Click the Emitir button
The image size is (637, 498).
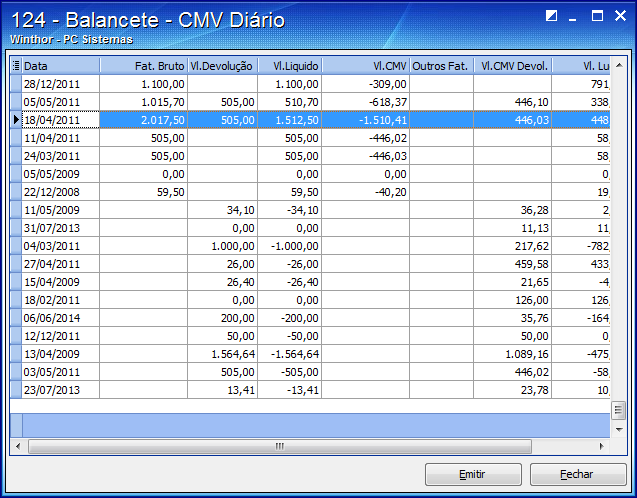point(473,474)
